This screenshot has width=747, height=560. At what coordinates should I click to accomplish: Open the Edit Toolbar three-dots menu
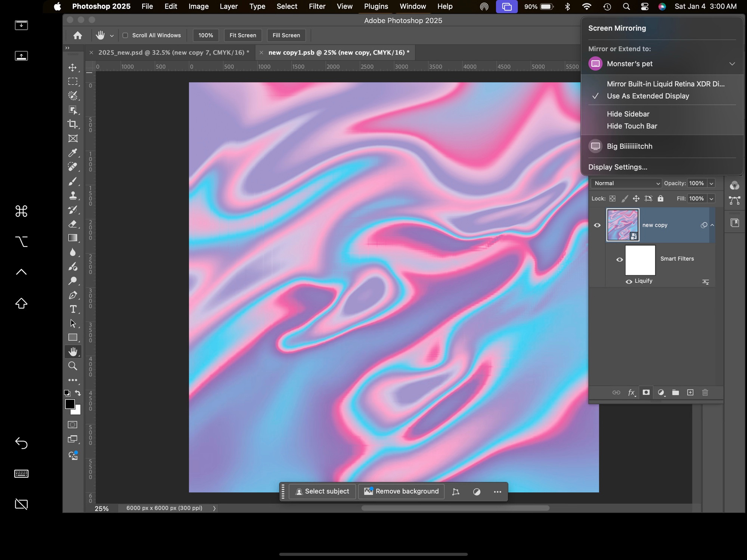point(73,380)
